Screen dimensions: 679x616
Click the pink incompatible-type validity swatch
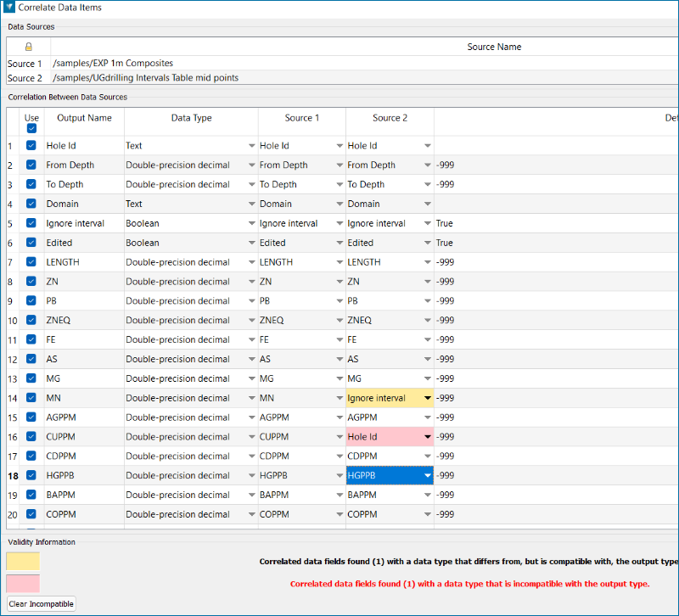(x=23, y=584)
